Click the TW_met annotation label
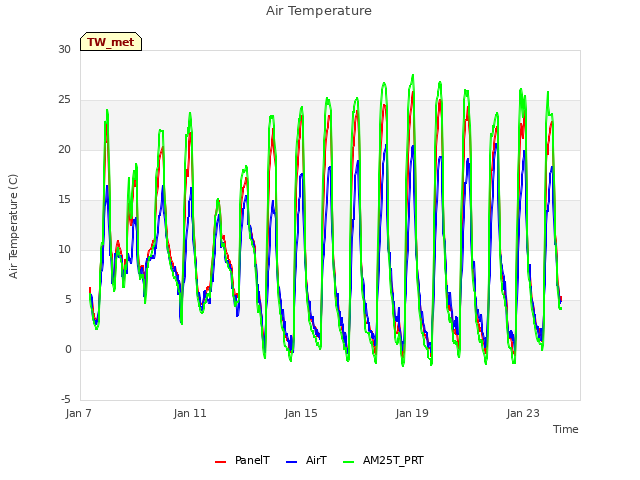Screen dimensions: 640x480 tap(111, 42)
